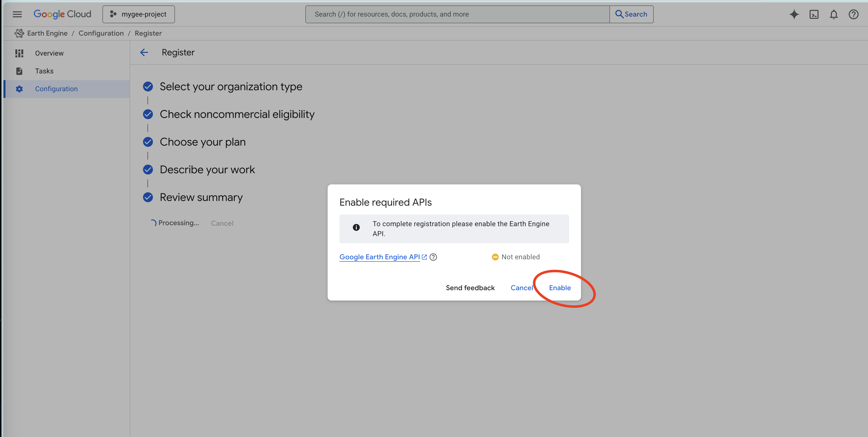The image size is (868, 437).
Task: Activate Cloud Shell terminal icon
Action: tap(814, 14)
